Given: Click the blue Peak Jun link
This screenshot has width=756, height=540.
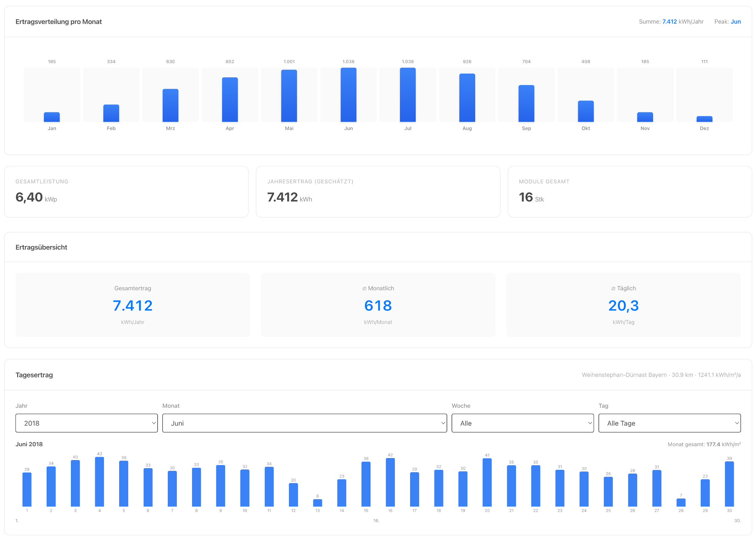Looking at the screenshot, I should (x=735, y=22).
